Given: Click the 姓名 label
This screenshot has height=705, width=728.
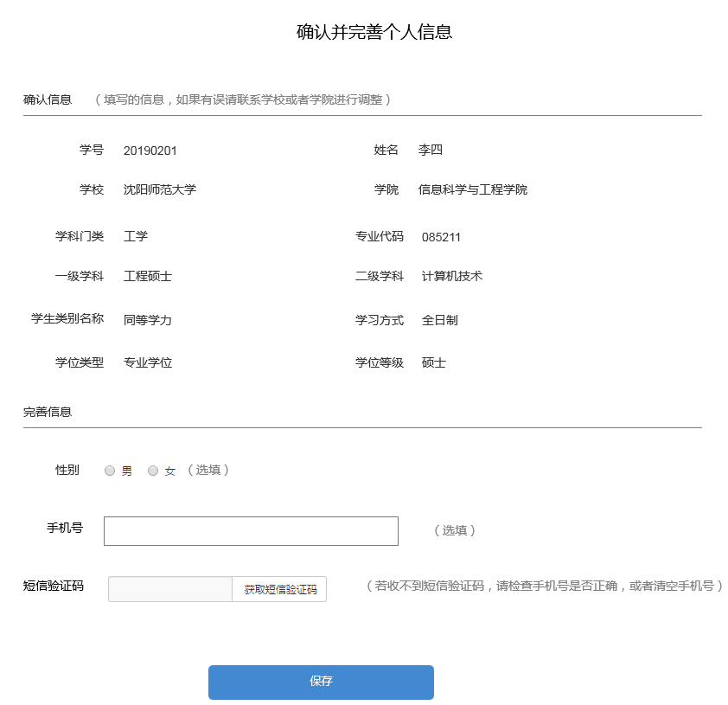Looking at the screenshot, I should (x=386, y=150).
